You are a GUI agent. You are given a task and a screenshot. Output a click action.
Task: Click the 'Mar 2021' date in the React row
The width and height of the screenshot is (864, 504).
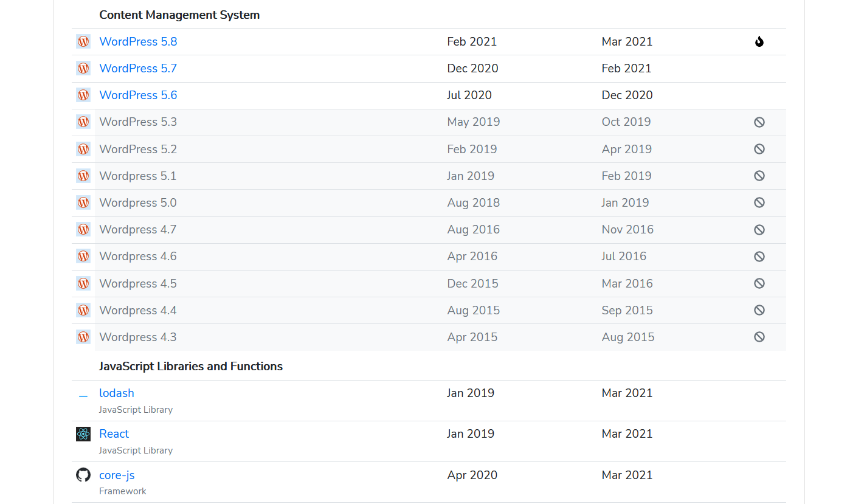pos(627,433)
